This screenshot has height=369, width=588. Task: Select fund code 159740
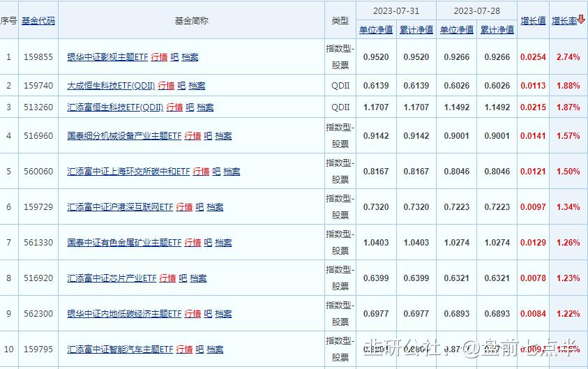tap(38, 86)
